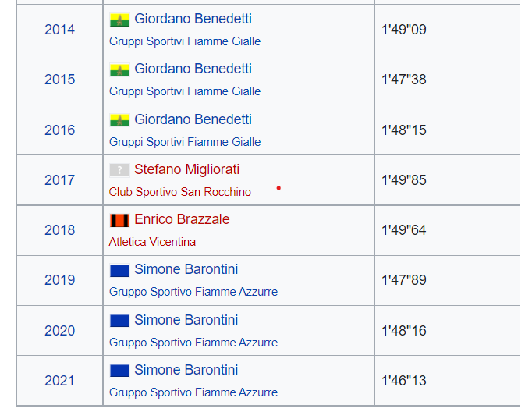The image size is (532, 412).
Task: Click the Fiamme Gialle flag icon in 2016 row
Action: click(x=119, y=120)
